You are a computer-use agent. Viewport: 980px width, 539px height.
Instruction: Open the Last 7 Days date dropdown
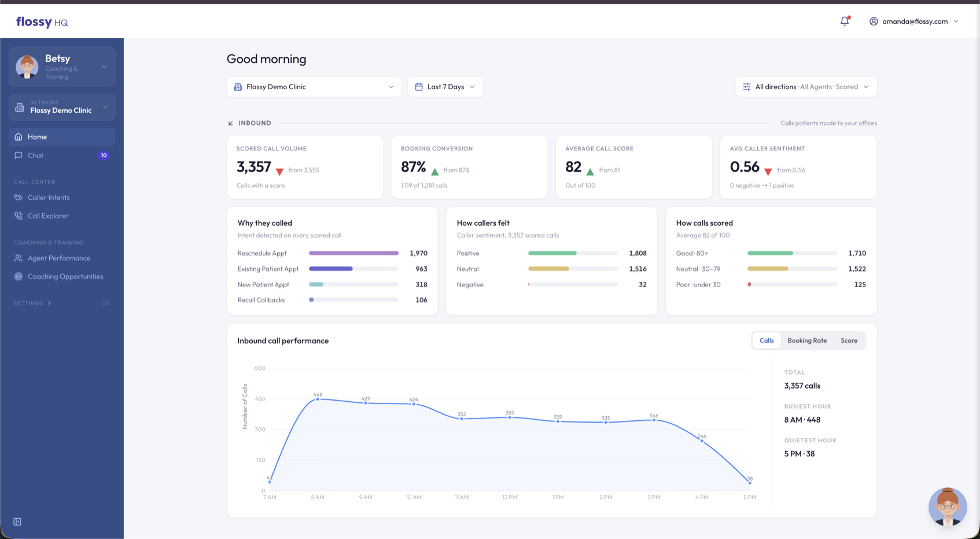point(445,87)
